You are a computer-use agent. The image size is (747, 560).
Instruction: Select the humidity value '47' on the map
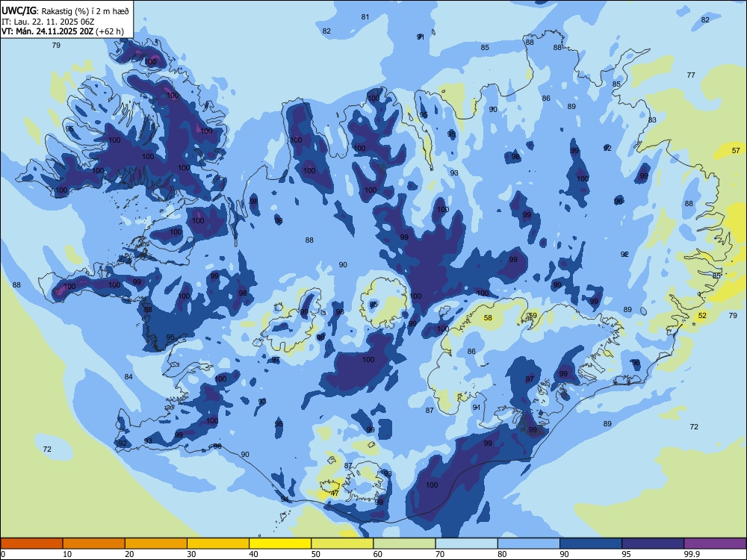(335, 493)
